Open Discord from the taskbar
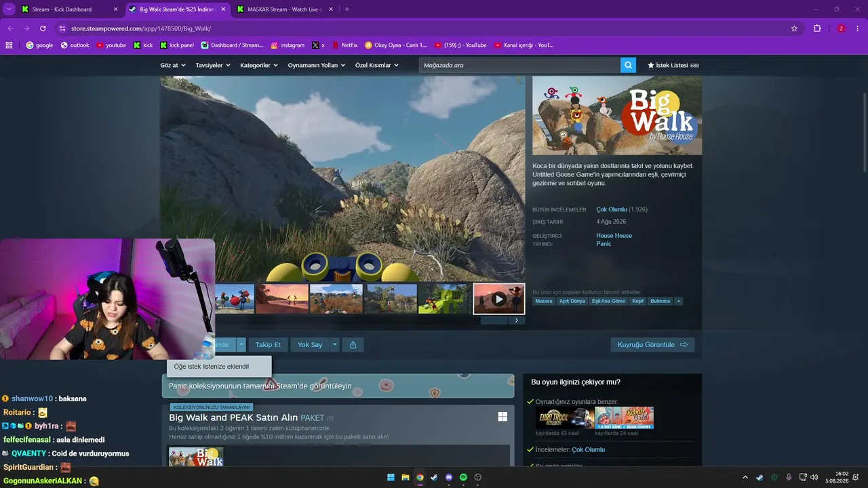Image resolution: width=868 pixels, height=488 pixels. tap(449, 478)
